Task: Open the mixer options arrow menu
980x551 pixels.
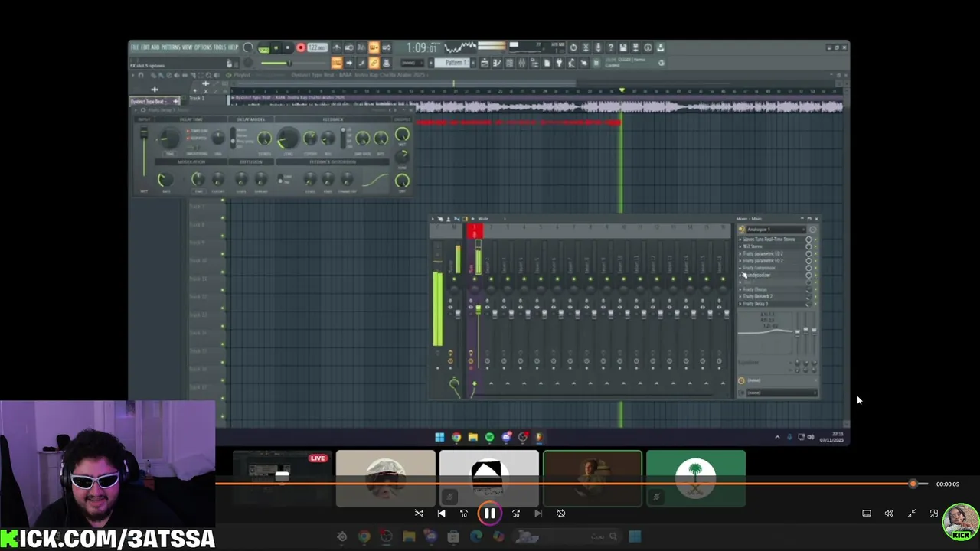Action: 433,219
